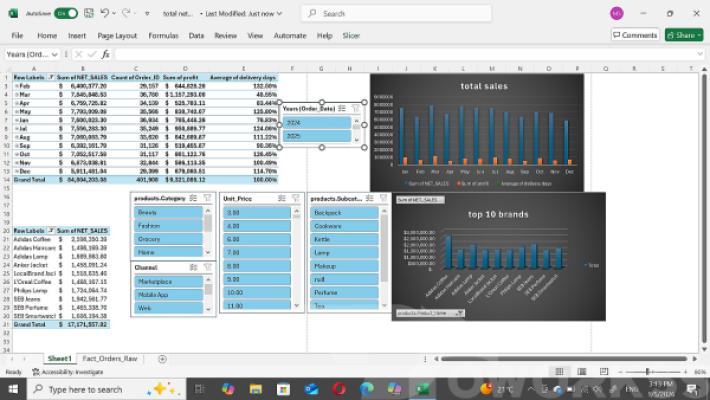Viewport: 710px width, 400px height.
Task: Open the user account avatar
Action: click(x=616, y=14)
